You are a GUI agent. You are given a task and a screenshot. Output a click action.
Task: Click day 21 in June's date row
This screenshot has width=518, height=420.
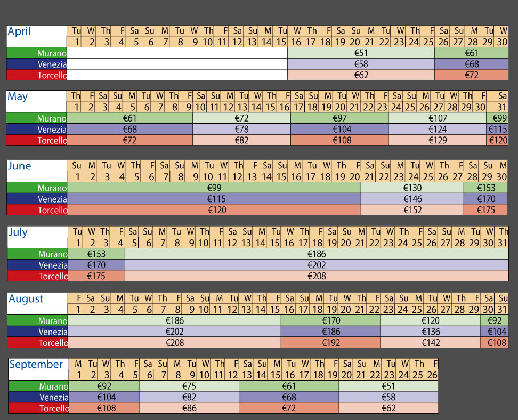coord(369,177)
